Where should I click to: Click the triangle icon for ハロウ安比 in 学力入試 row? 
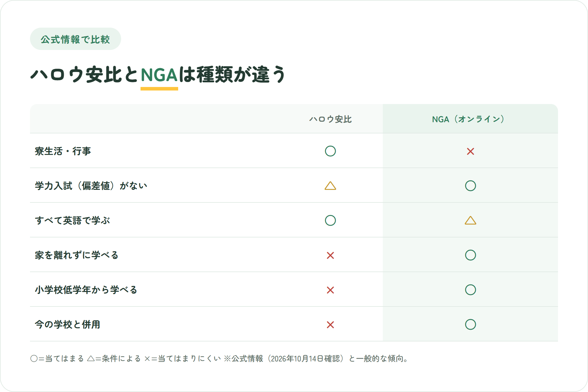(x=330, y=186)
